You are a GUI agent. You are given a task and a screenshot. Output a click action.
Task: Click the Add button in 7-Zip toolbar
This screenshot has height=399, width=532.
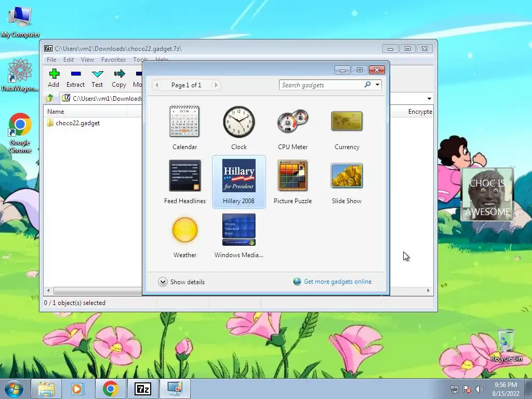click(54, 78)
